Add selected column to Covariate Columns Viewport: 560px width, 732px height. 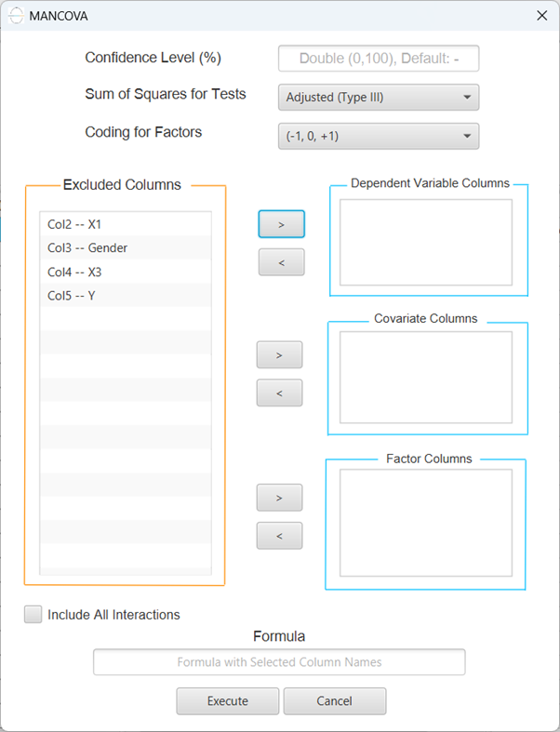pos(279,354)
